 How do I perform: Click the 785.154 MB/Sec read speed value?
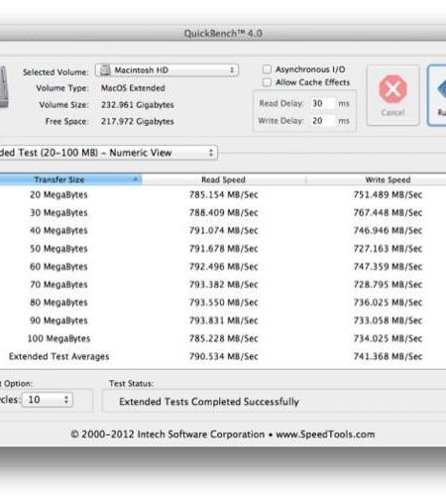223,194
